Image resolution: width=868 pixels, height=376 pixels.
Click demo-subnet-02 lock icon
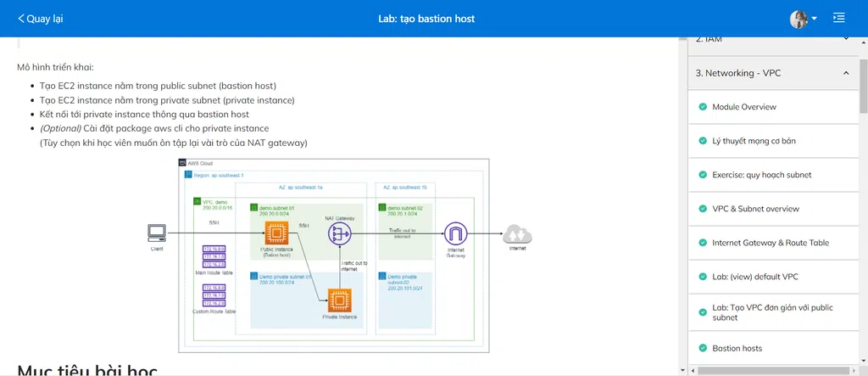coord(382,208)
